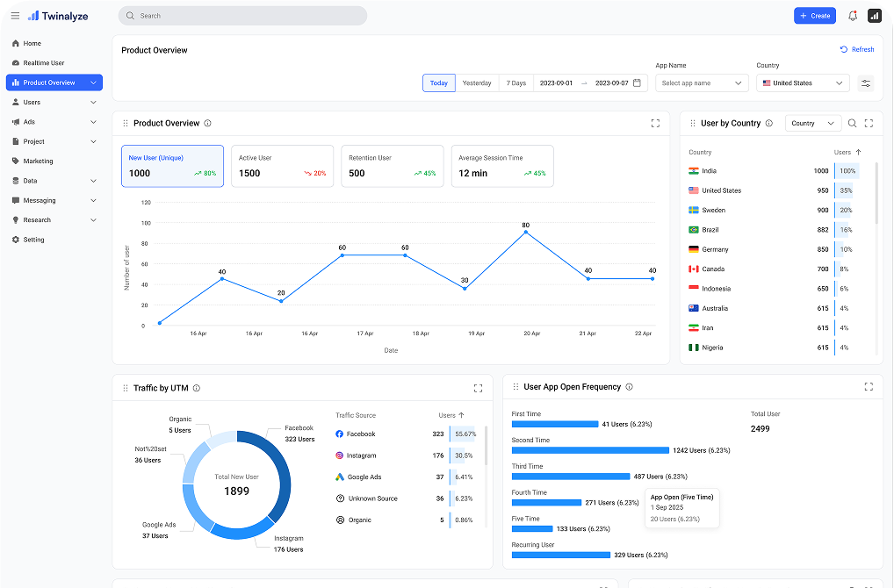Click the Refresh link
The width and height of the screenshot is (894, 588).
click(857, 50)
